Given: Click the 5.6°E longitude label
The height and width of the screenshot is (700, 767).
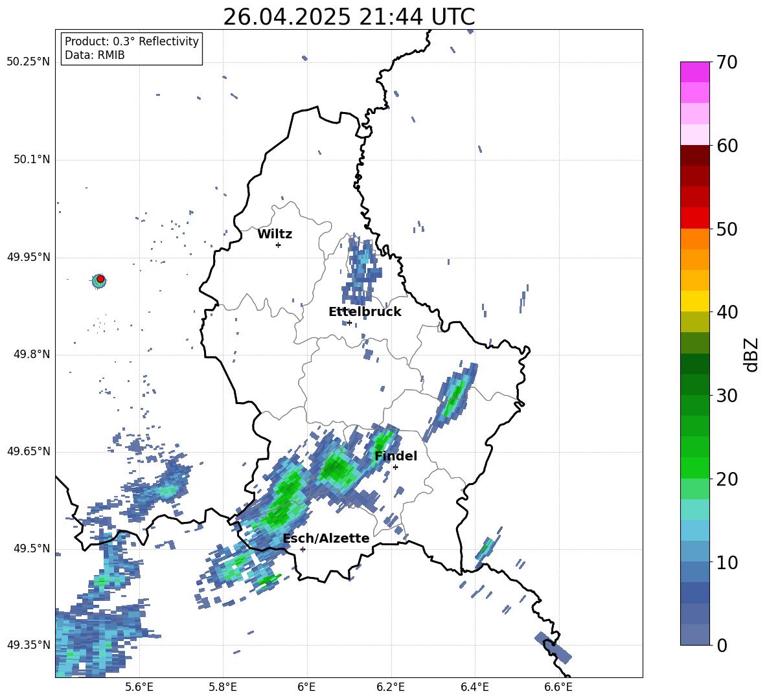Looking at the screenshot, I should 139,687.
